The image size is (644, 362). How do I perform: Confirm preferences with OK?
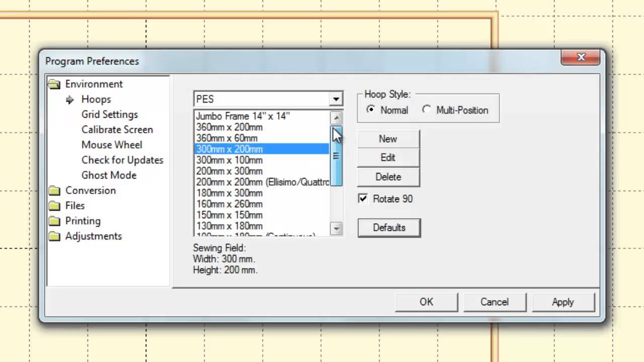tap(426, 302)
